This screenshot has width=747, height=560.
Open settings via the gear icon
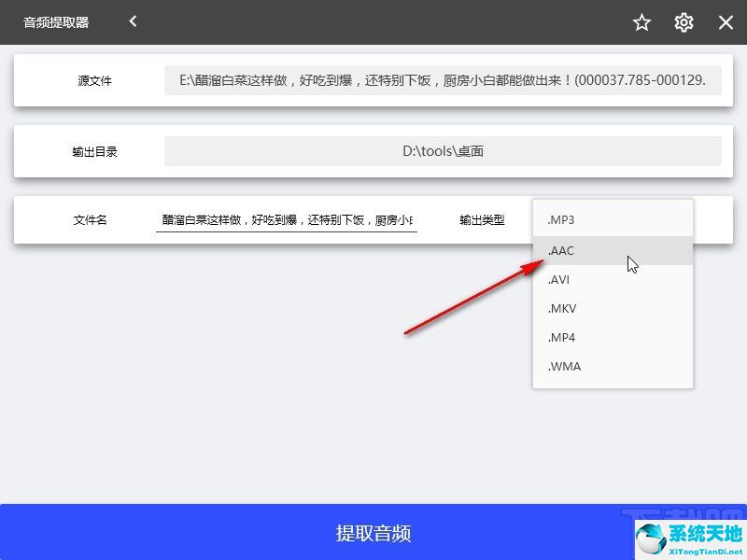point(684,22)
